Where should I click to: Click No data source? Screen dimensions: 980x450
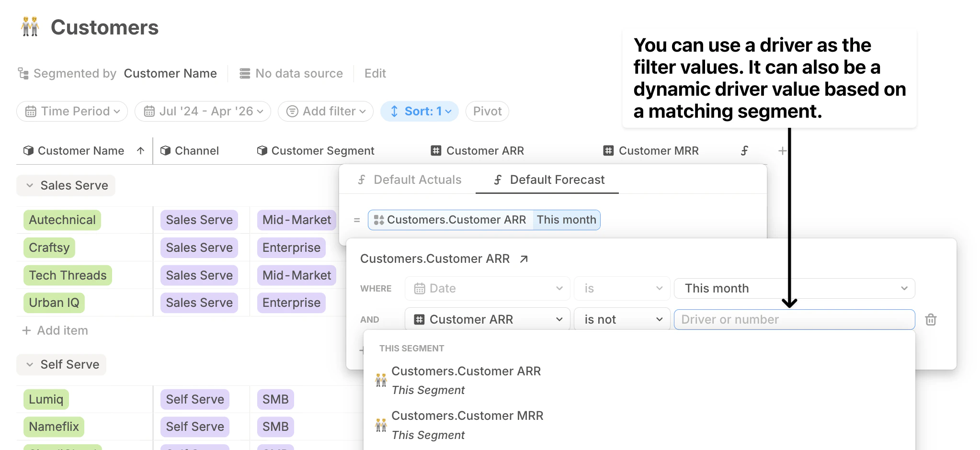(292, 73)
